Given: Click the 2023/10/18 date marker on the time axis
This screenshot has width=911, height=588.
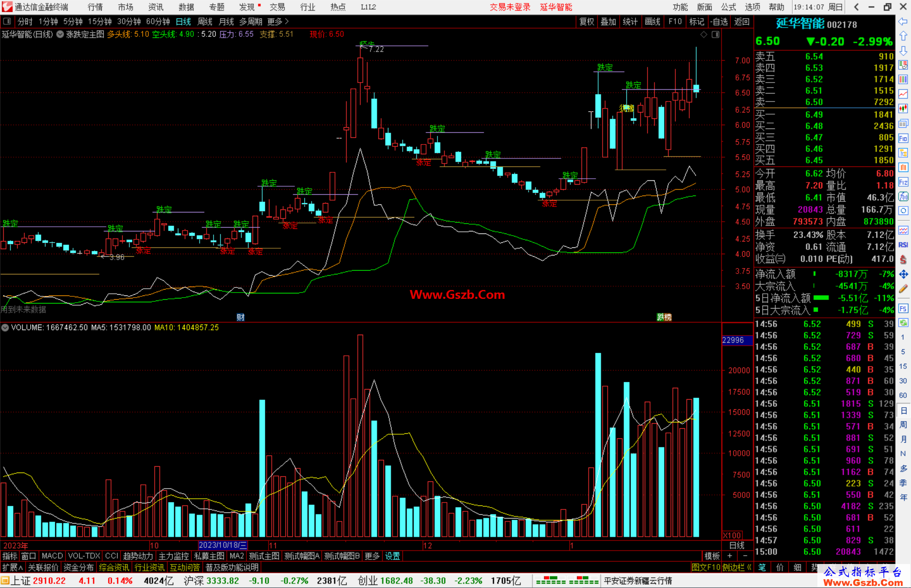Looking at the screenshot, I should click(223, 545).
